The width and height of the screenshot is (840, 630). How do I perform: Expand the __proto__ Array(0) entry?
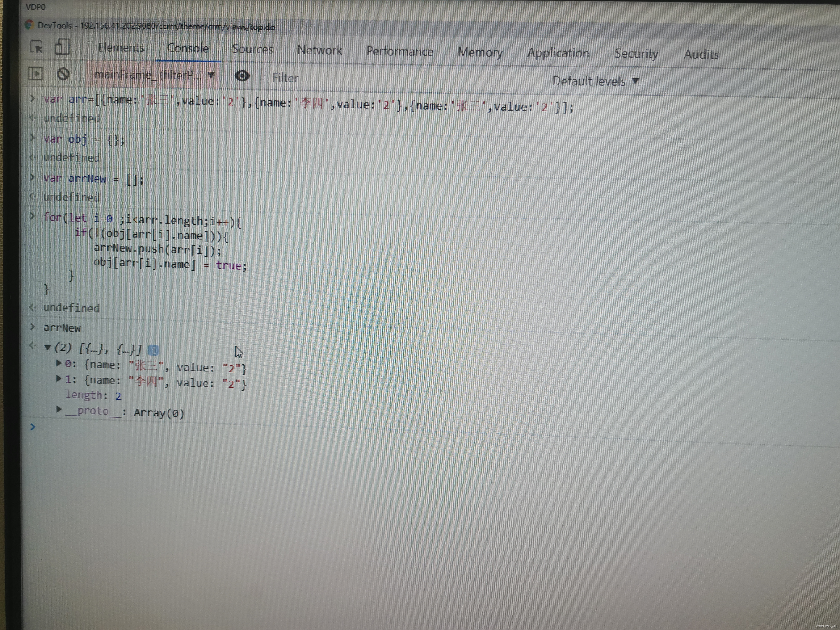pos(59,409)
